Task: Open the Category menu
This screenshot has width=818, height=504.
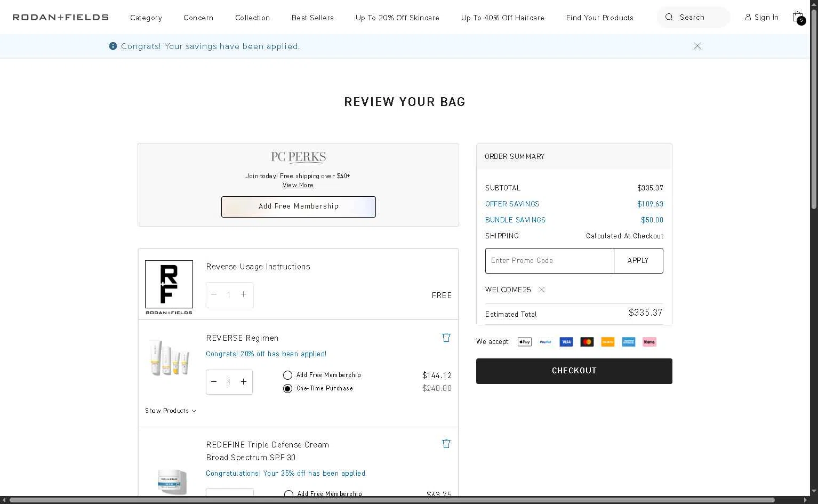Action: 146,18
